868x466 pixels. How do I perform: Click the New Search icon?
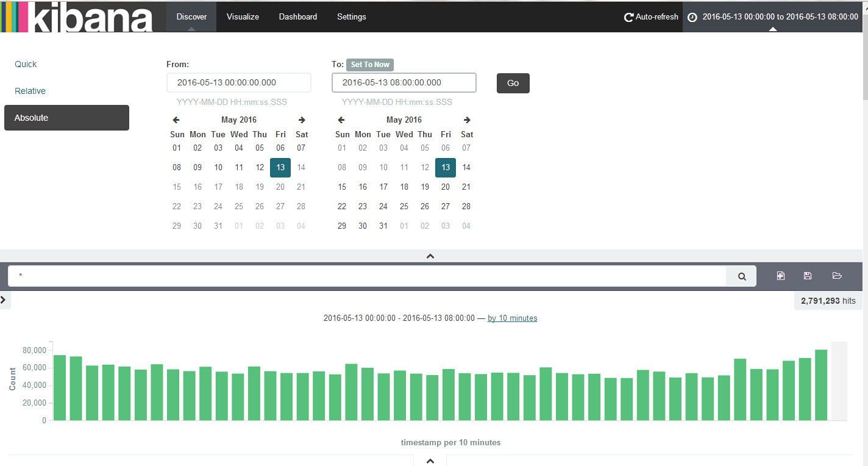(781, 276)
